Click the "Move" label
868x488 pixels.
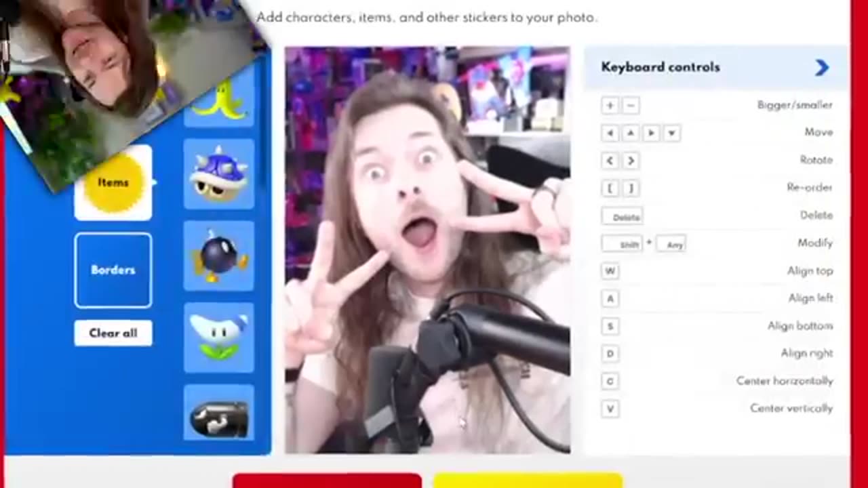(x=818, y=132)
